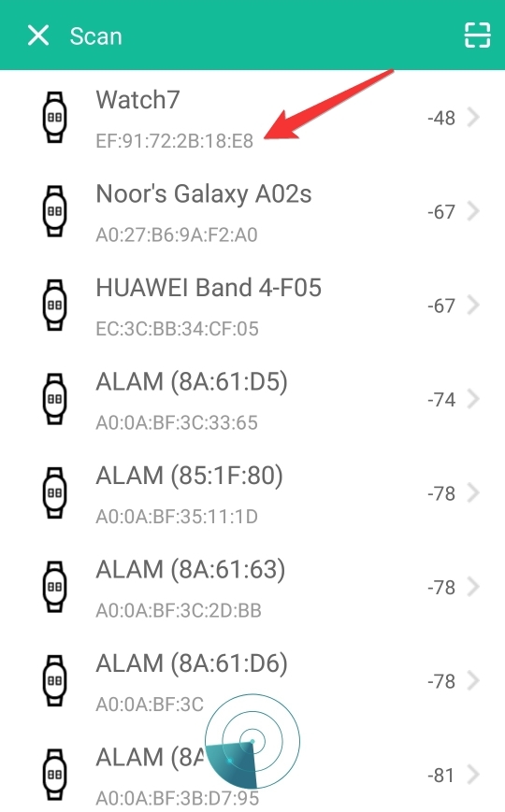Screen dimensions: 505x812
Task: Open the chevron for Noor's Galaxy A02s
Action: (473, 211)
